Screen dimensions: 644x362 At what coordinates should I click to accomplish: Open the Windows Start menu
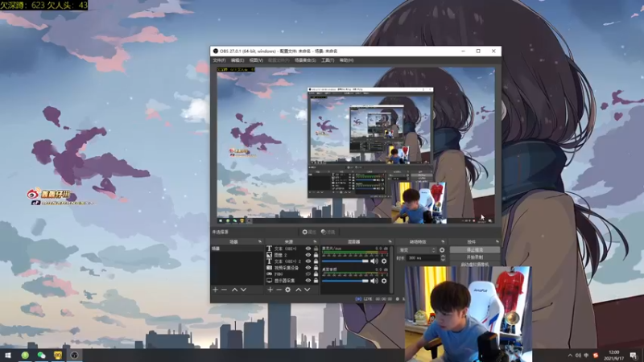click(x=8, y=356)
